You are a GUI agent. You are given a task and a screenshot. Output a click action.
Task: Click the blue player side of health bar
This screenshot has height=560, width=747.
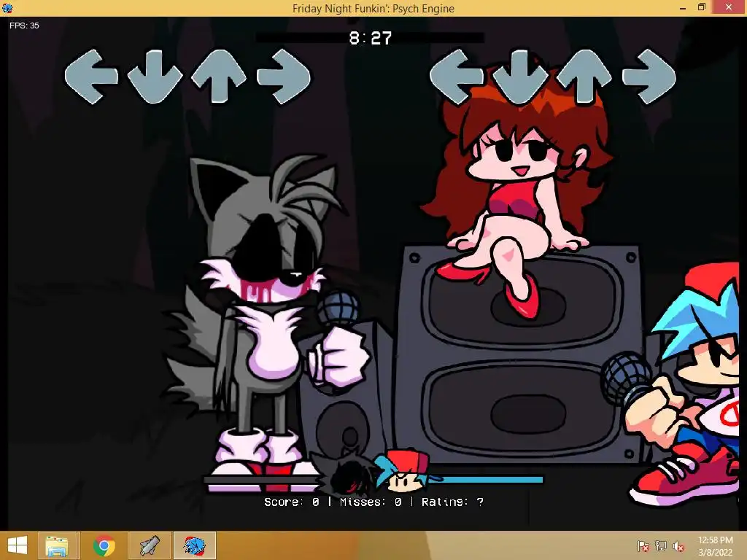(x=486, y=480)
